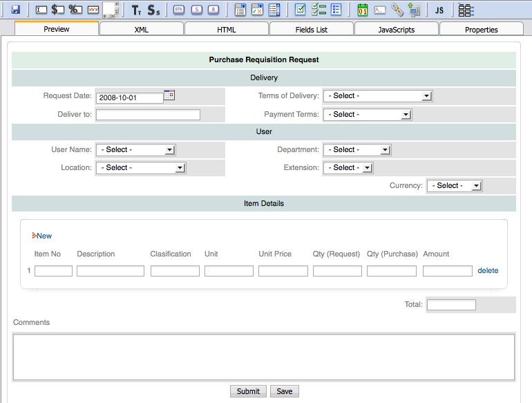The image size is (532, 403).
Task: Open the Extension dropdown
Action: coord(348,168)
